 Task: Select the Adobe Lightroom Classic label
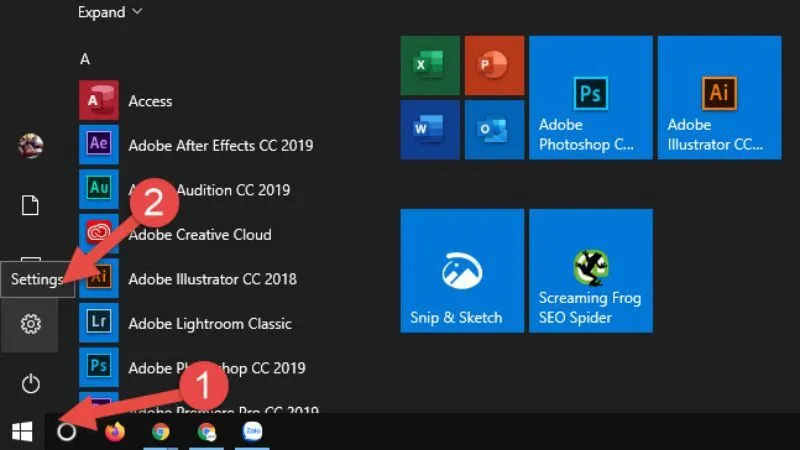[210, 323]
